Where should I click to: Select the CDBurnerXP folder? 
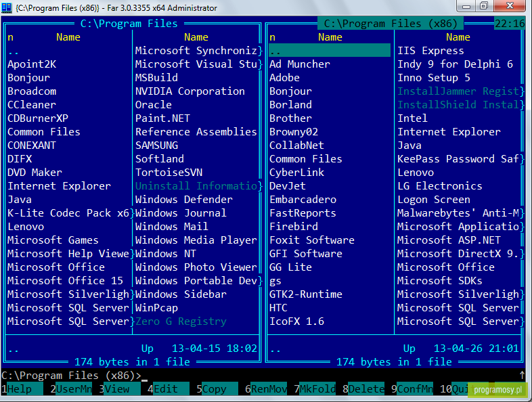(x=38, y=118)
